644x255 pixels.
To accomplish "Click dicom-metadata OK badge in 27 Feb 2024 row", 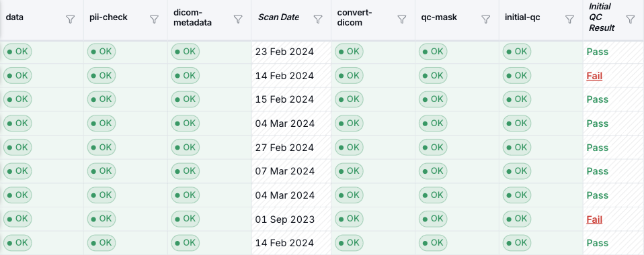I will 186,147.
